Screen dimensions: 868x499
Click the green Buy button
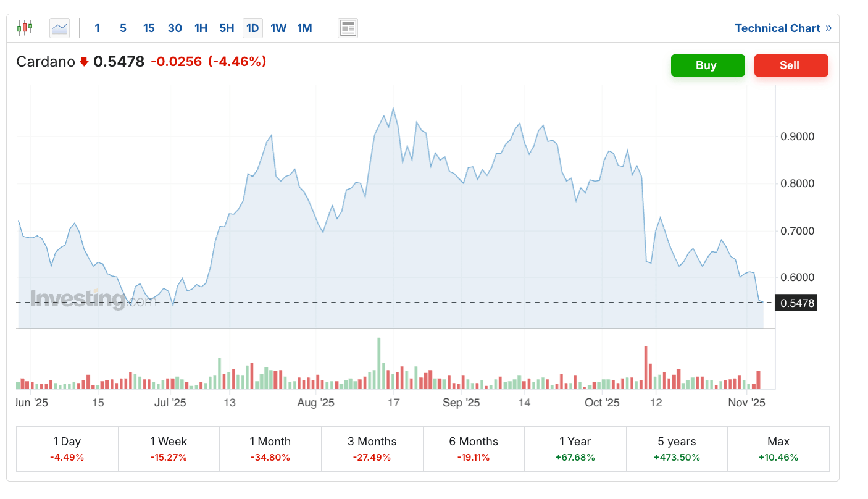707,65
